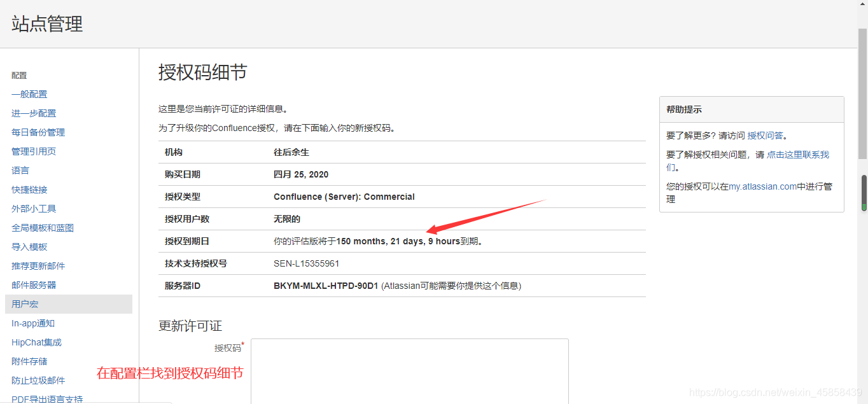This screenshot has width=868, height=404.
Task: Select organization value 往后余生
Action: [x=291, y=153]
